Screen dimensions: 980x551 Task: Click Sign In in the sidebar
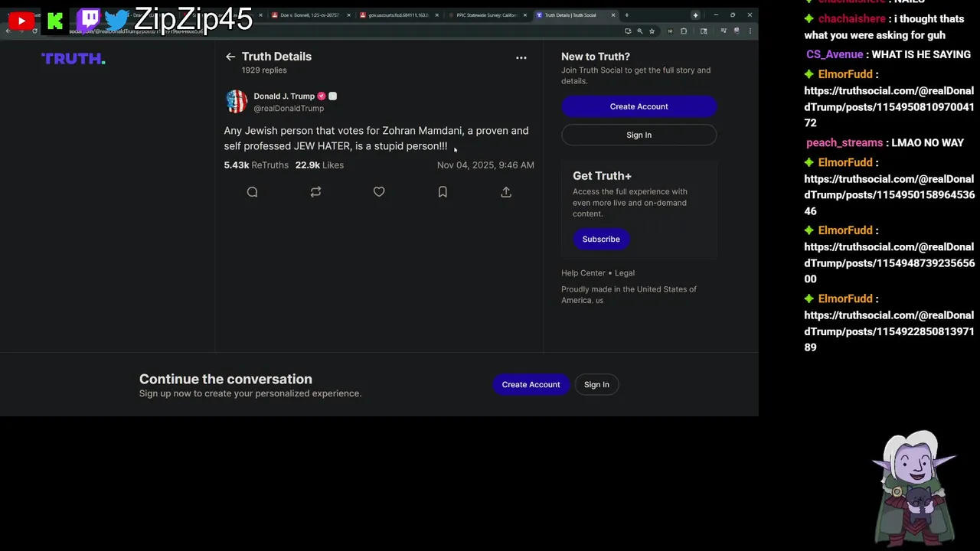639,135
